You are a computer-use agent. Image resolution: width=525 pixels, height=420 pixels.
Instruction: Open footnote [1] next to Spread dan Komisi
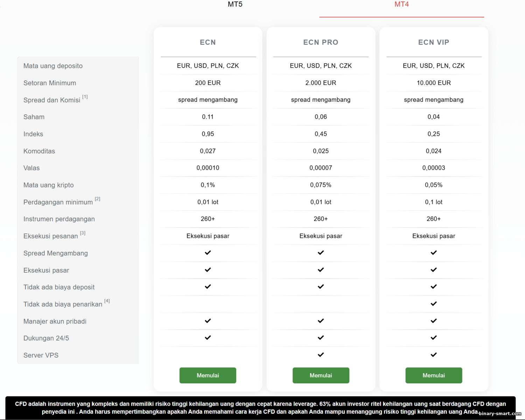(85, 97)
